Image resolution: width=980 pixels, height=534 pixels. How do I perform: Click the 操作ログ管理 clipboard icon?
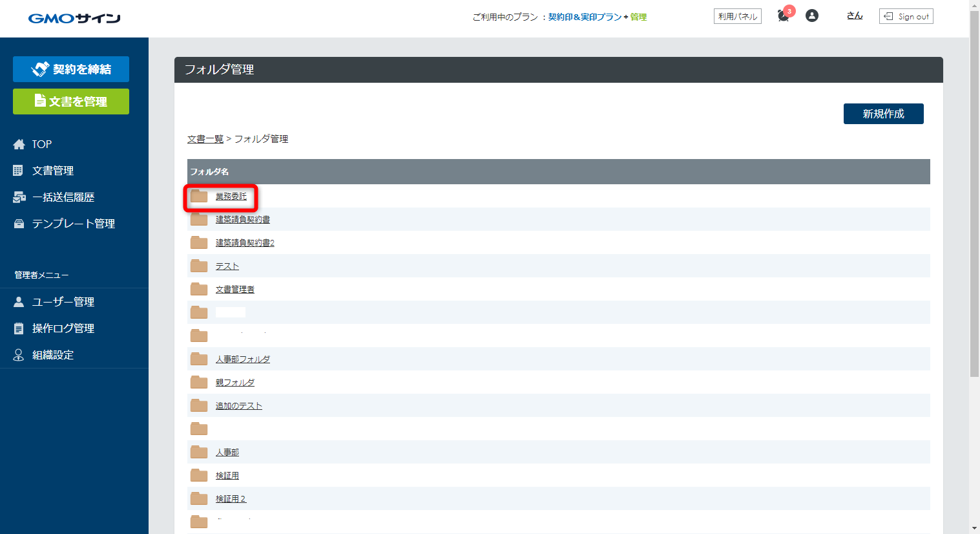[19, 328]
